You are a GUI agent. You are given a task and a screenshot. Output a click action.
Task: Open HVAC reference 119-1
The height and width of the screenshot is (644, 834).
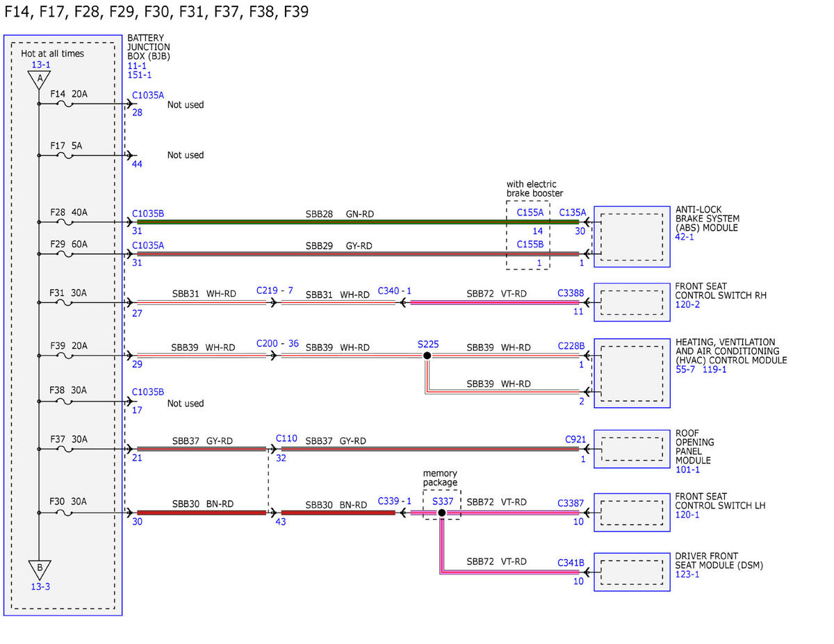[x=713, y=370]
